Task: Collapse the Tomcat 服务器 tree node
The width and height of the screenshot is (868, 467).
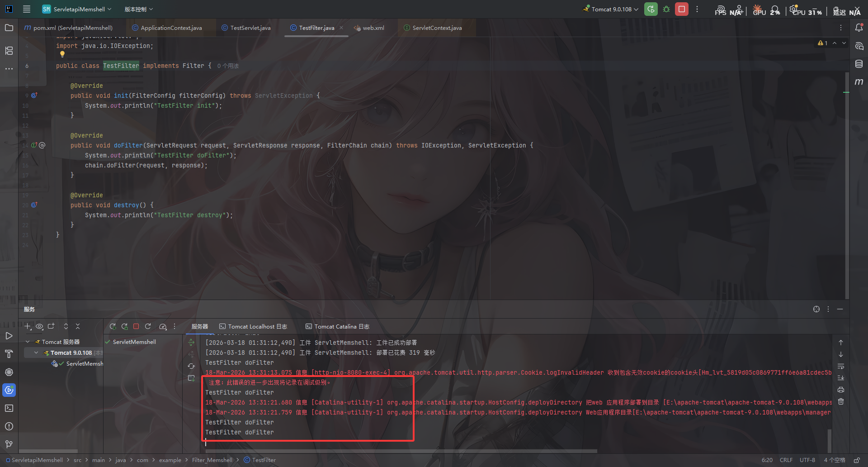Action: [x=28, y=342]
